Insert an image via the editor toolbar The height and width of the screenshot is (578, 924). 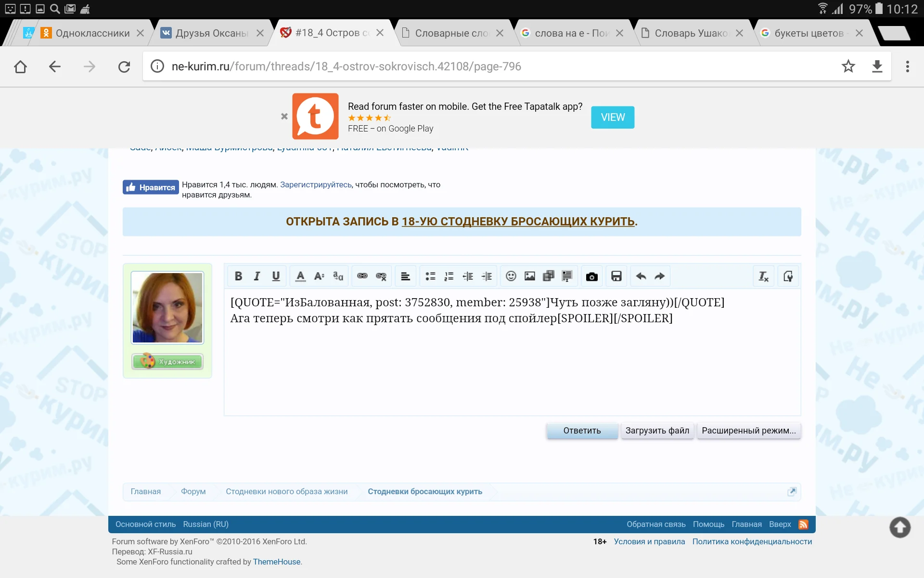pyautogui.click(x=530, y=276)
